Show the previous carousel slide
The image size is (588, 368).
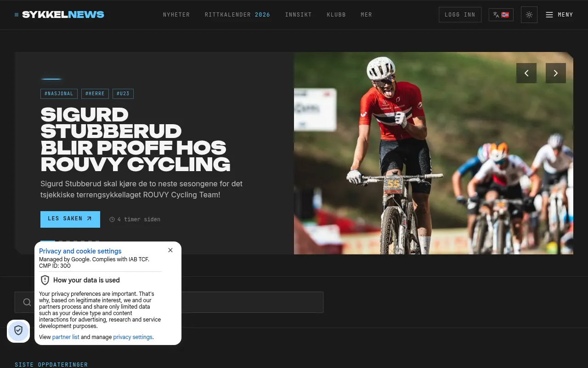[x=526, y=73]
